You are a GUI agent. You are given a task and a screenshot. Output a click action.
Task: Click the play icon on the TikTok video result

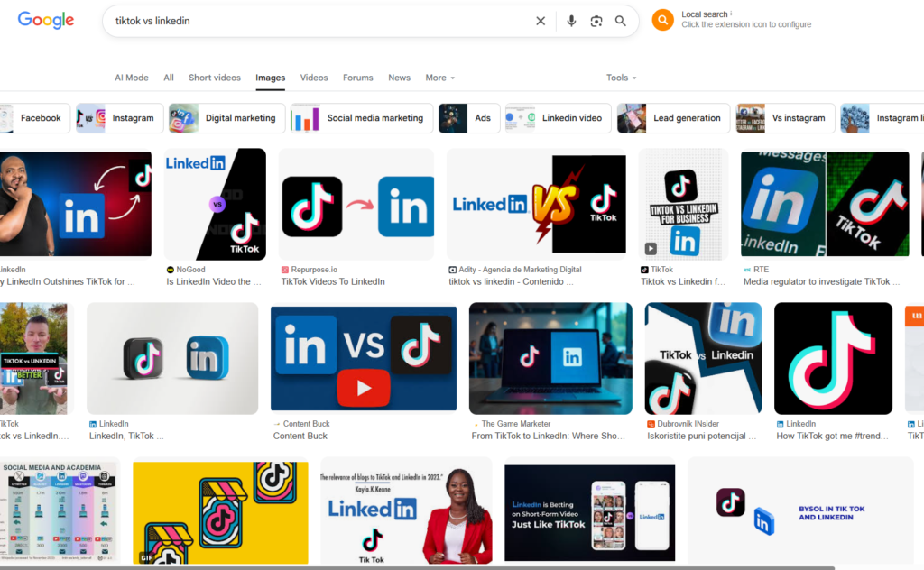coord(651,248)
